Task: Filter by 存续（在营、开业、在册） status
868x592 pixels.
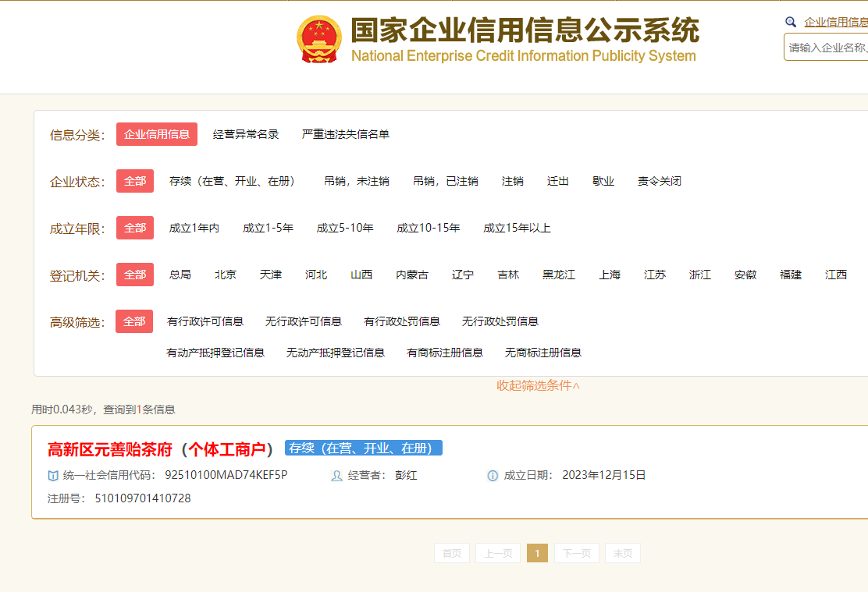Action: coord(234,181)
